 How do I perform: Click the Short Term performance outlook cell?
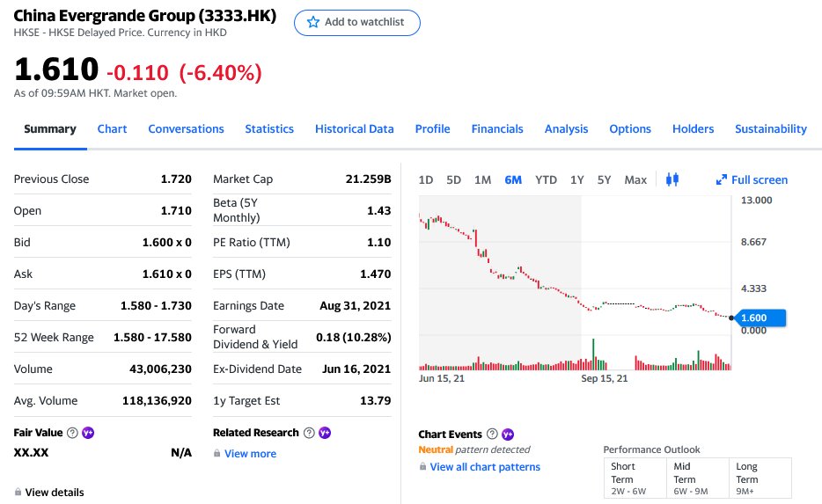point(635,478)
